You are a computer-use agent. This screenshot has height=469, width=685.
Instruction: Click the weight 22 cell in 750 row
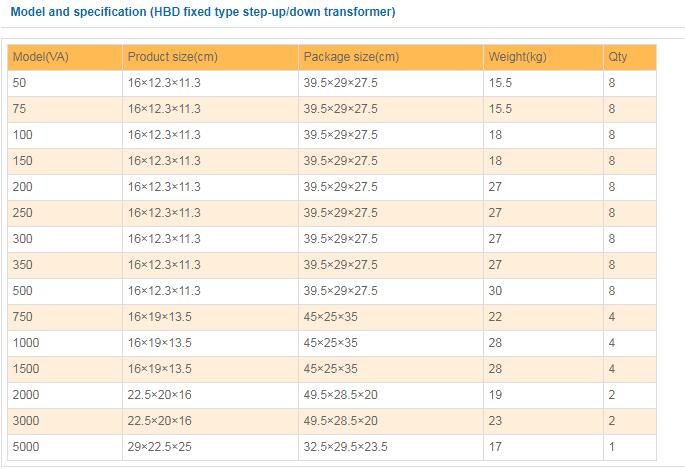click(x=543, y=317)
